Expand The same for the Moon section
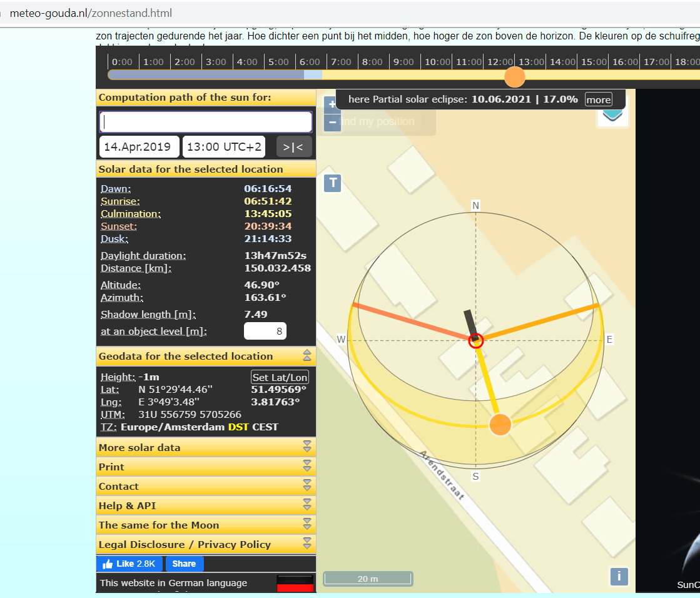 coord(307,524)
